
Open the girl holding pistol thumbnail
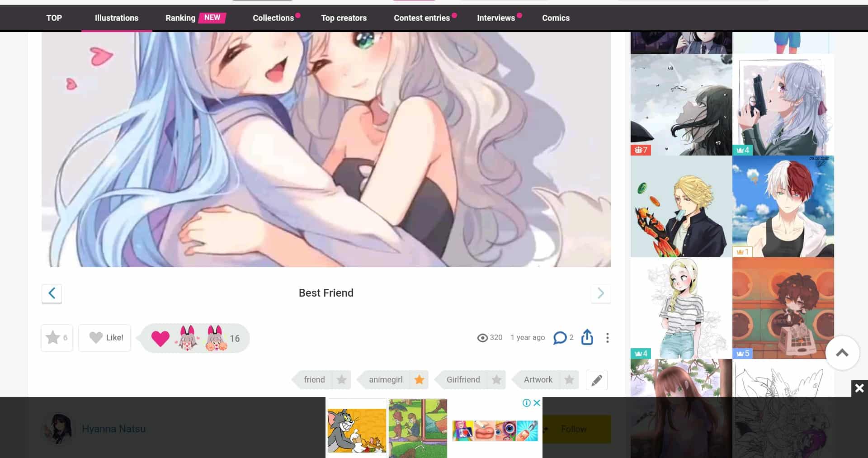coord(783,104)
